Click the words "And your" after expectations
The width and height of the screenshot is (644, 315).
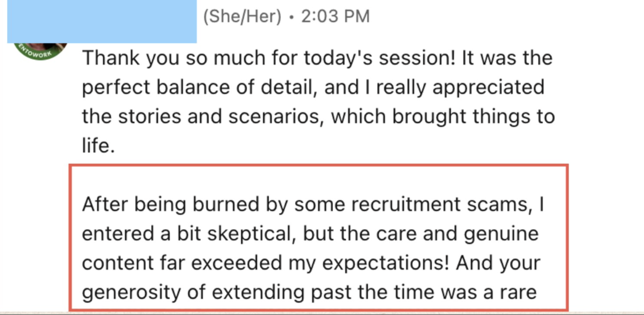(498, 263)
